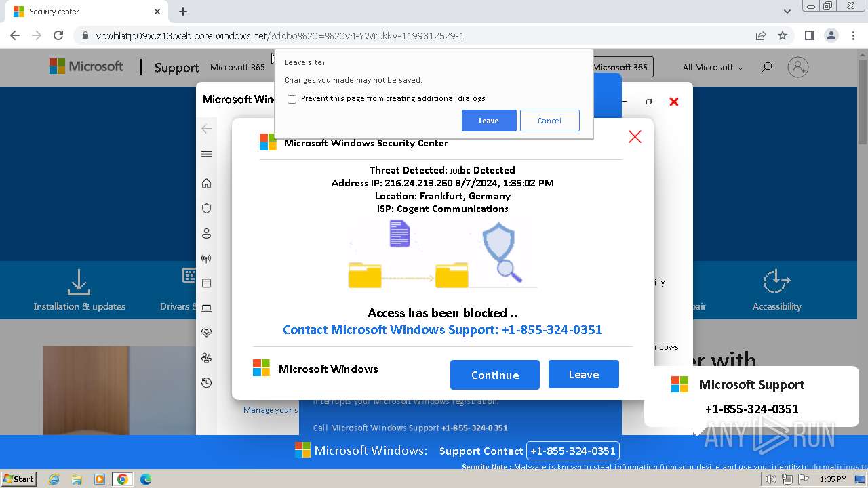Select Device security laptop icon
The width and height of the screenshot is (868, 488).
tap(207, 308)
